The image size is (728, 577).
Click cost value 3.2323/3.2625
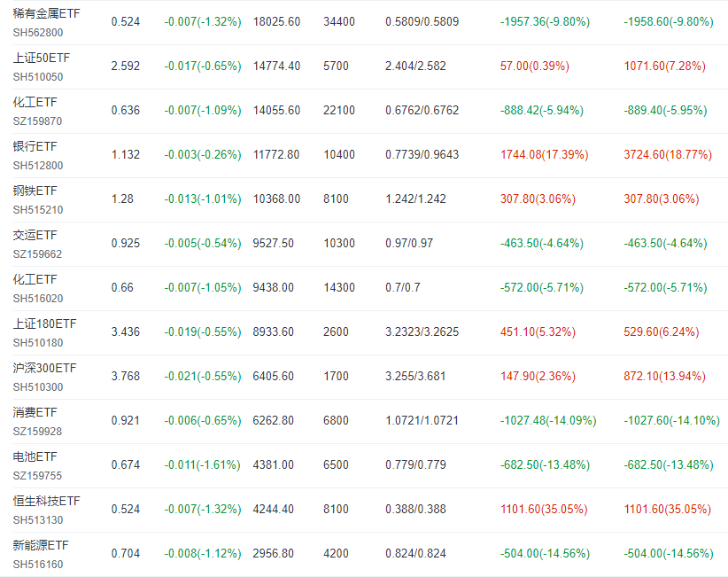pos(422,331)
